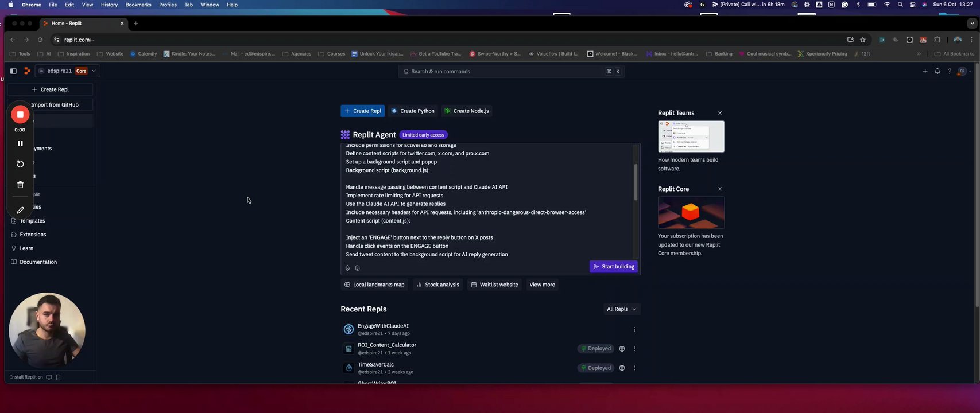980x413 pixels.
Task: Open the user avatar menu in header
Action: 964,71
